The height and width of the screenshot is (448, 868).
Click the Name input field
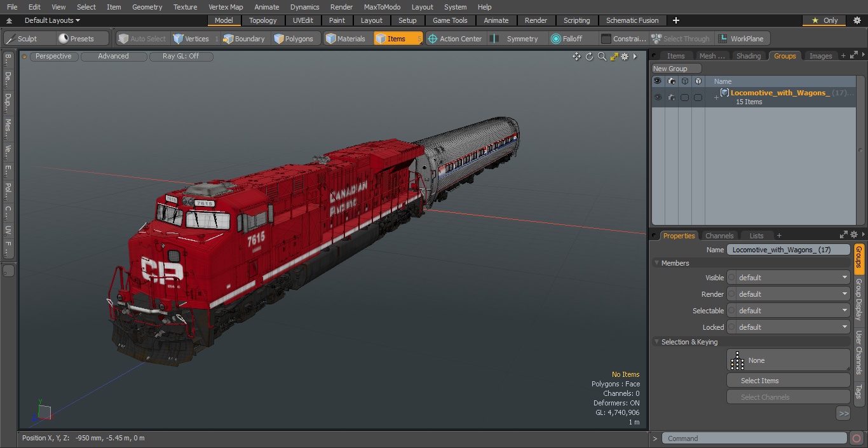pos(788,250)
